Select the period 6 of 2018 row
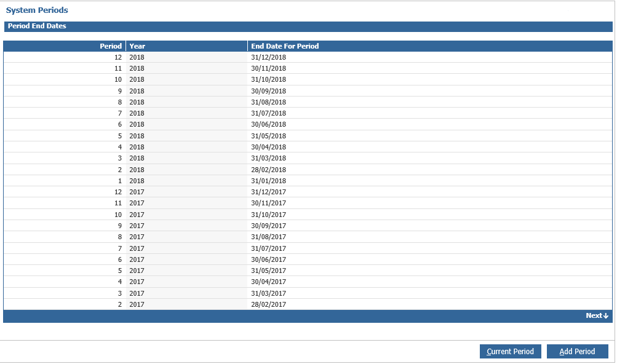Viewport: 617px width, 364px height. 246,124
